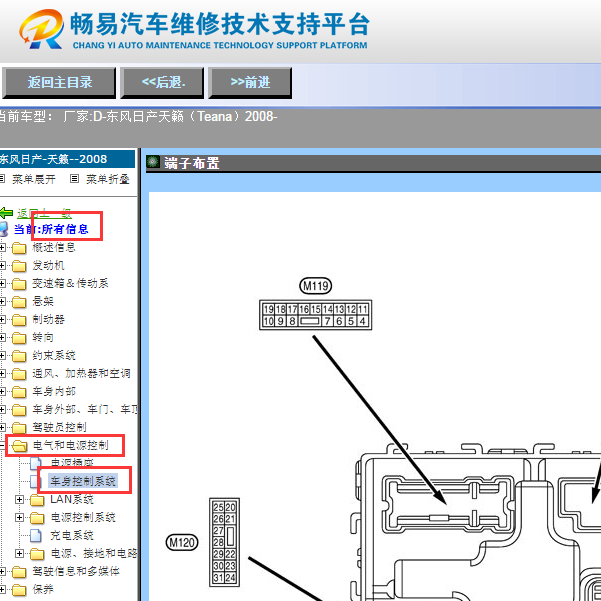The width and height of the screenshot is (601, 601).
Task: Open the 转向 folder
Action: pyautogui.click(x=43, y=338)
